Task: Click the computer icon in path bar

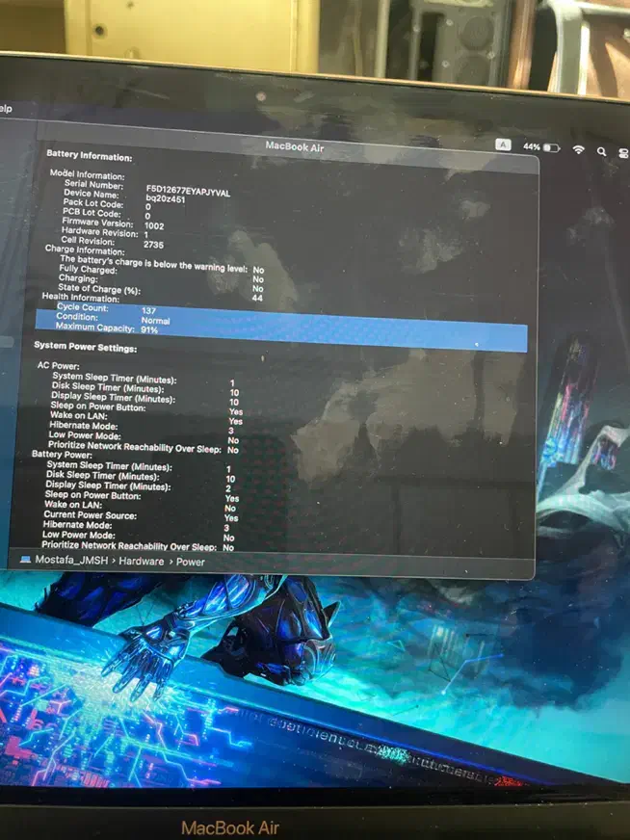Action: click(x=25, y=560)
